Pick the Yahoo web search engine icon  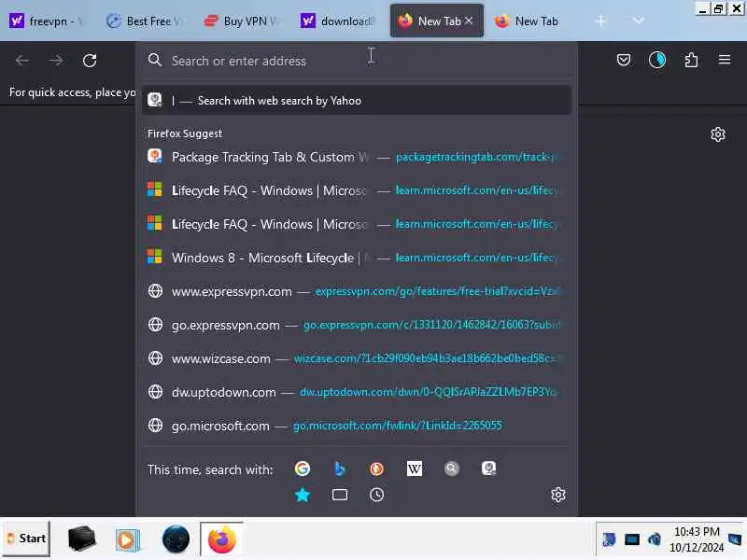click(x=488, y=469)
